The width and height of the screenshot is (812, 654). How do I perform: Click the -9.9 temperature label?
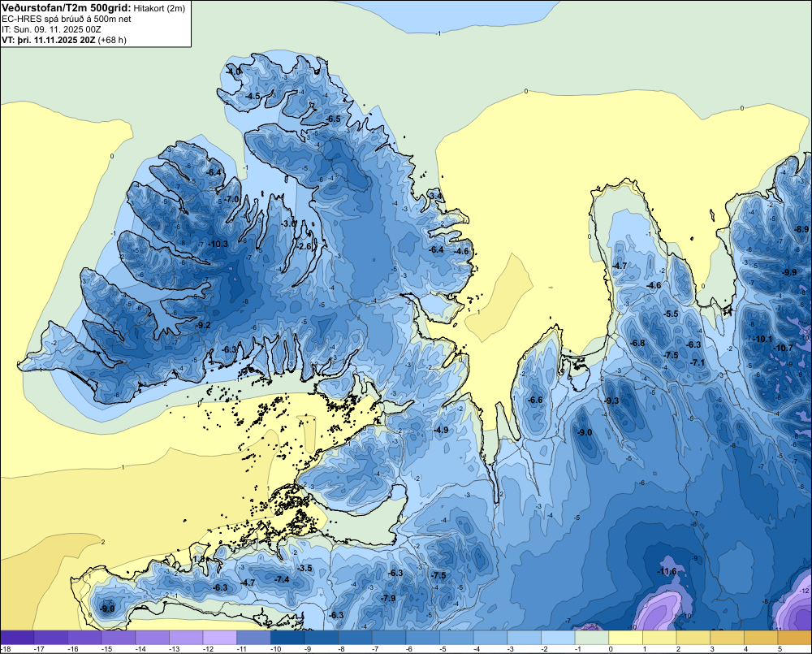[x=789, y=272]
